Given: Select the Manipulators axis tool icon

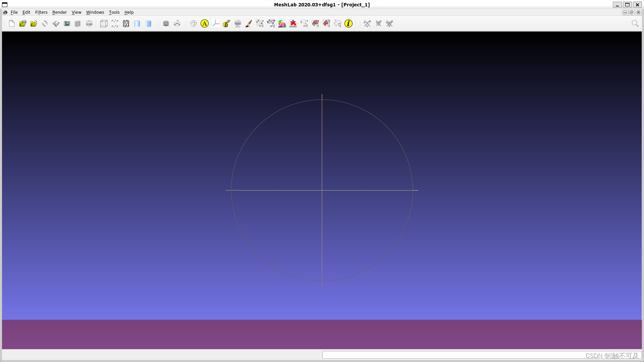Looking at the screenshot, I should pos(216,23).
